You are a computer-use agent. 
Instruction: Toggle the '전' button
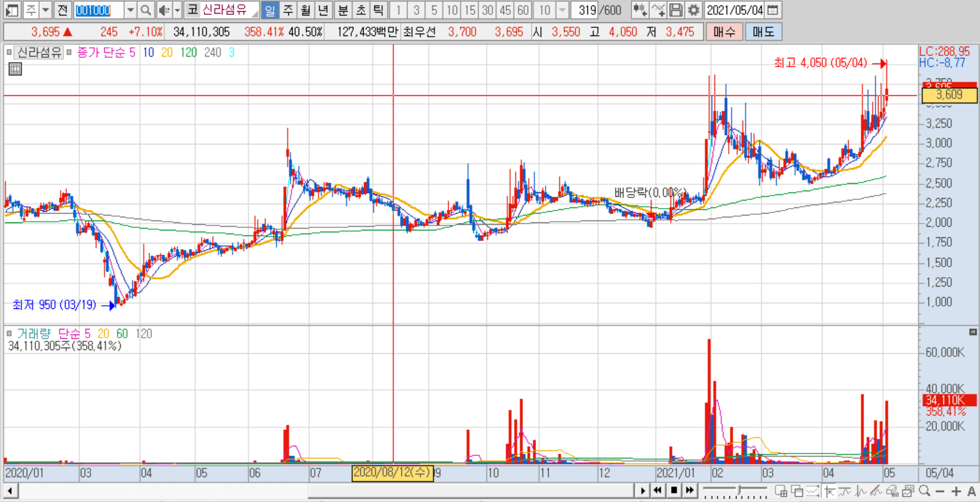click(x=62, y=10)
